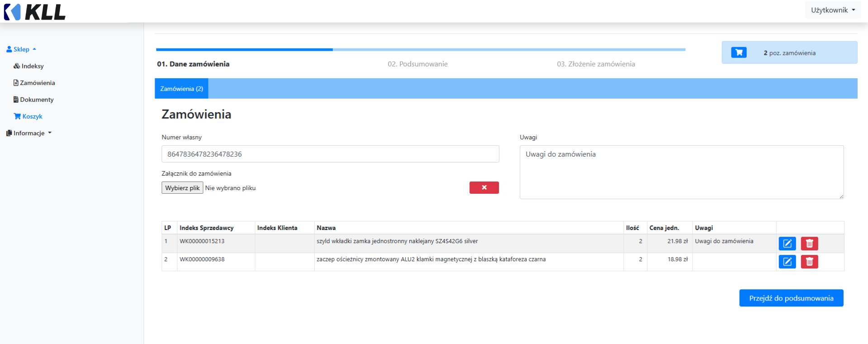Screen dimensions: 868x344
Task: Focus the Numer własny input field
Action: pos(330,154)
